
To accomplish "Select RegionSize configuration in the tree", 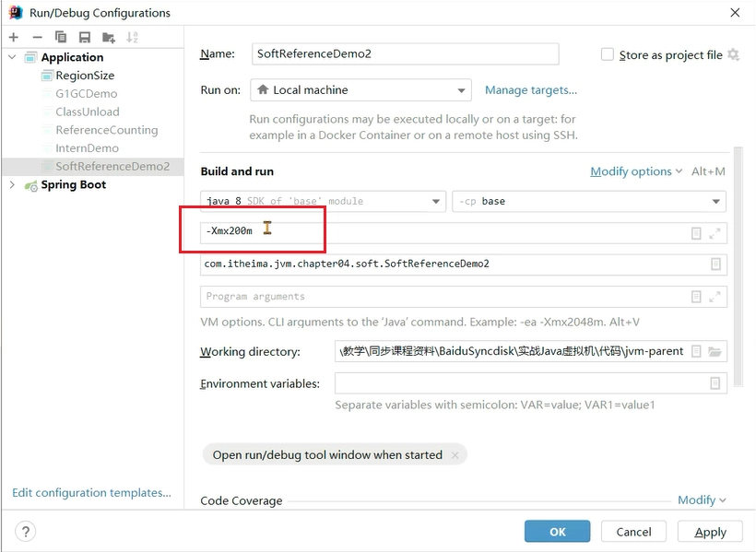I will [x=85, y=76].
